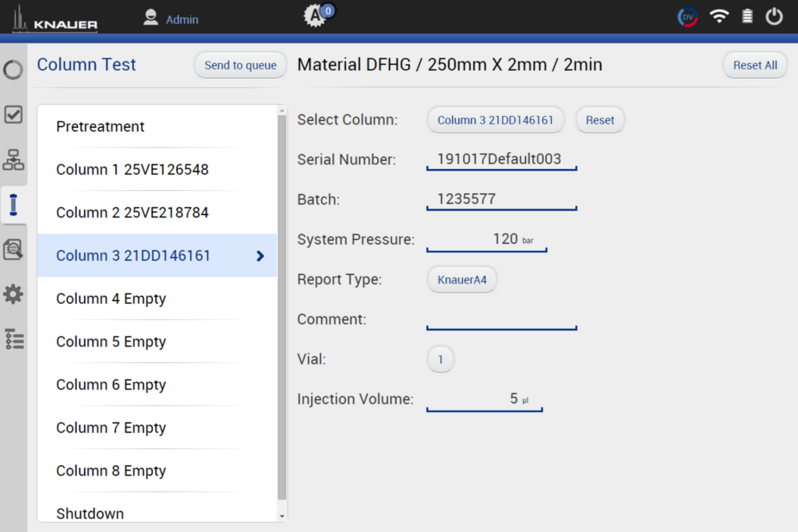Click the System Pressure field

pos(487,240)
